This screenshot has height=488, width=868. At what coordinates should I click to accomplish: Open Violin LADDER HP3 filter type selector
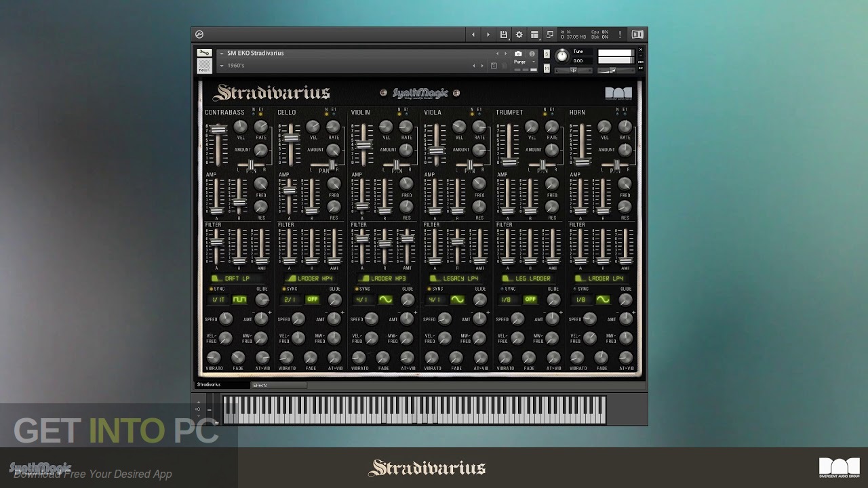pyautogui.click(x=384, y=279)
